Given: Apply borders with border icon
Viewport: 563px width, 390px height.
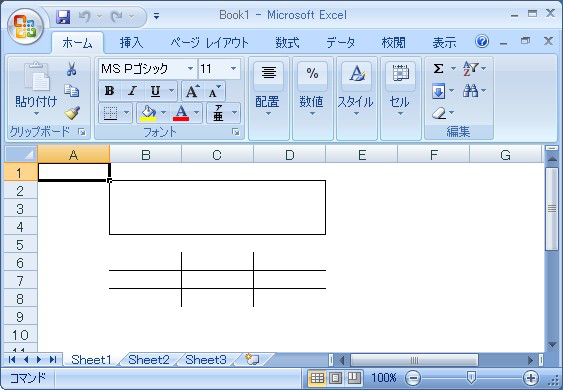Looking at the screenshot, I should click(110, 113).
